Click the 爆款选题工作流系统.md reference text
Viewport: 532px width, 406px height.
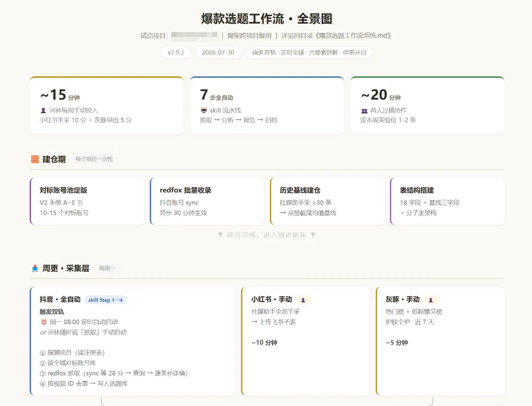355,35
